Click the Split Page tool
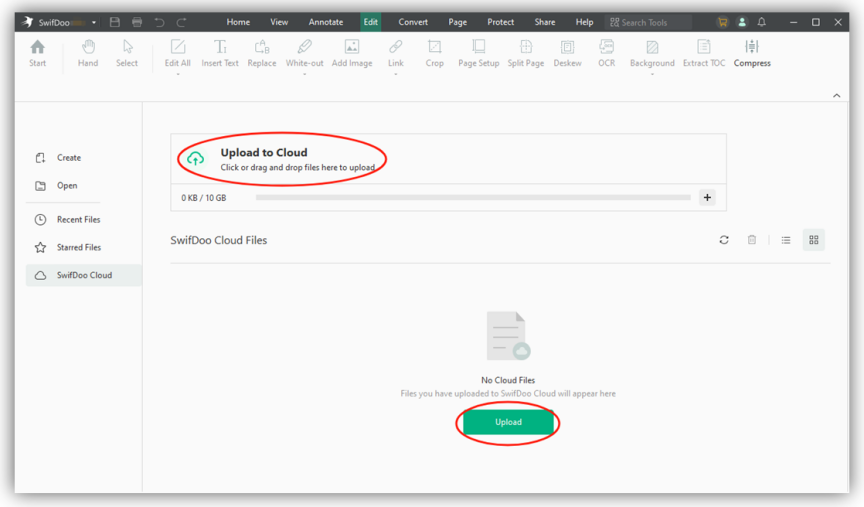This screenshot has height=507, width=864. (526, 53)
